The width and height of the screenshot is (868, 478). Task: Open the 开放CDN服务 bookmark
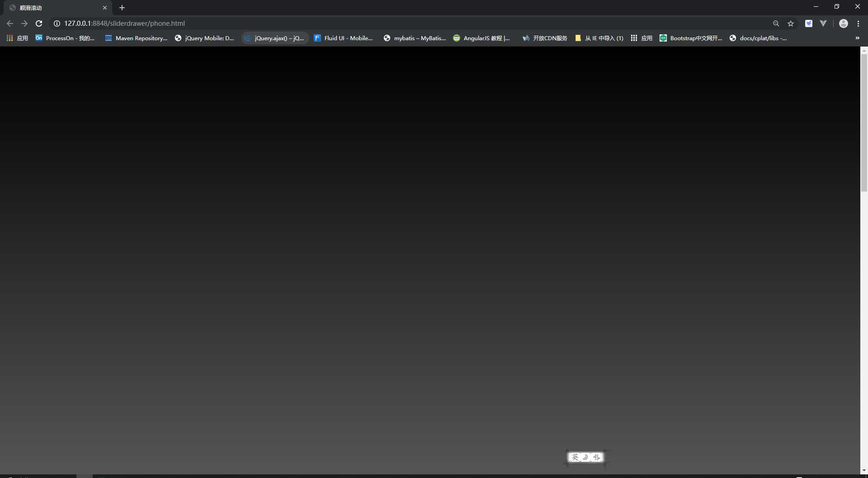tap(545, 38)
